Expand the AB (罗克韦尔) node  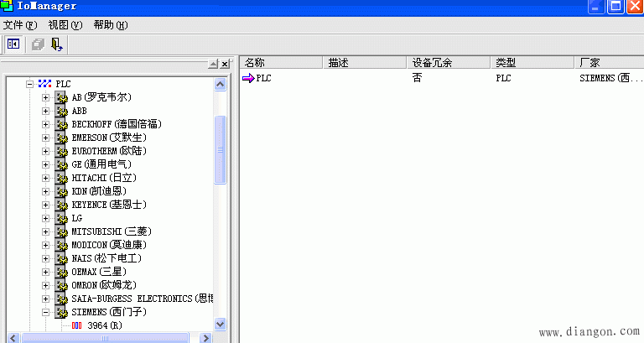(x=45, y=97)
